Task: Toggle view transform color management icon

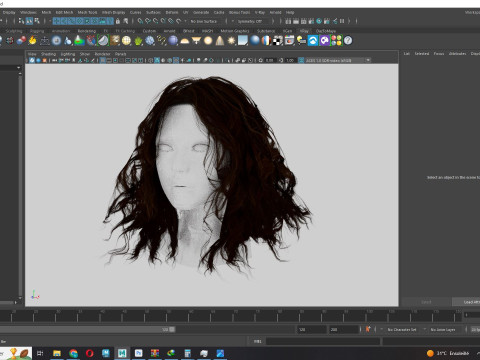Action: click(x=301, y=60)
